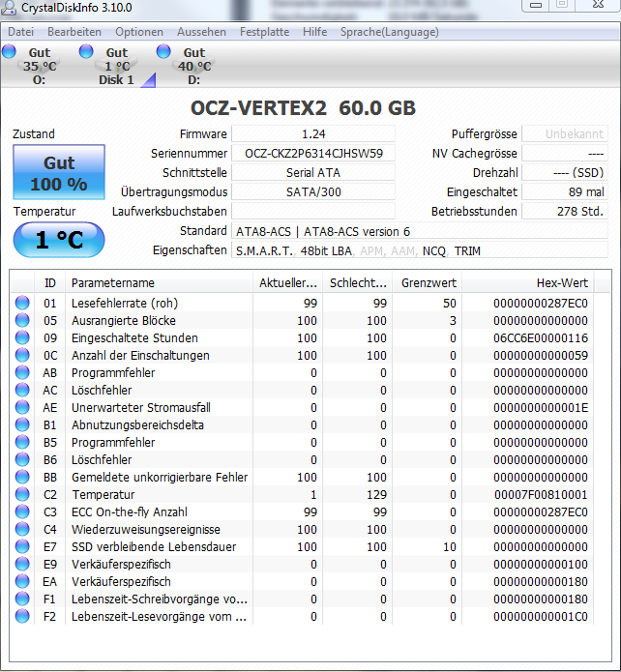Click the Grenzwert column header
This screenshot has width=621, height=672.
pos(428,283)
